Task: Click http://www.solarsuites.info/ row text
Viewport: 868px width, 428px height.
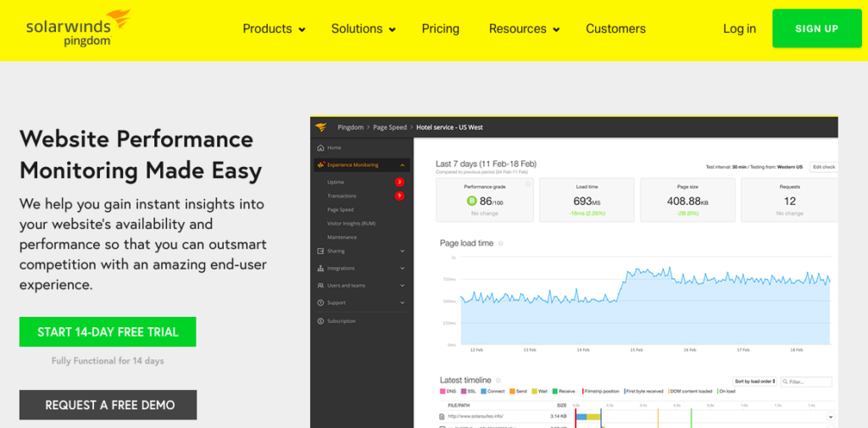Action: [x=476, y=416]
